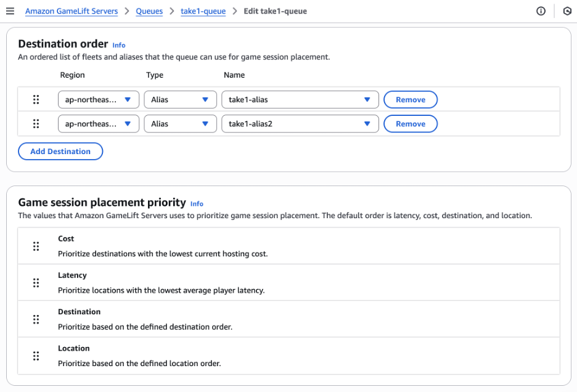Grab the Location priority drag handle
Image resolution: width=577 pixels, height=392 pixels.
point(36,356)
